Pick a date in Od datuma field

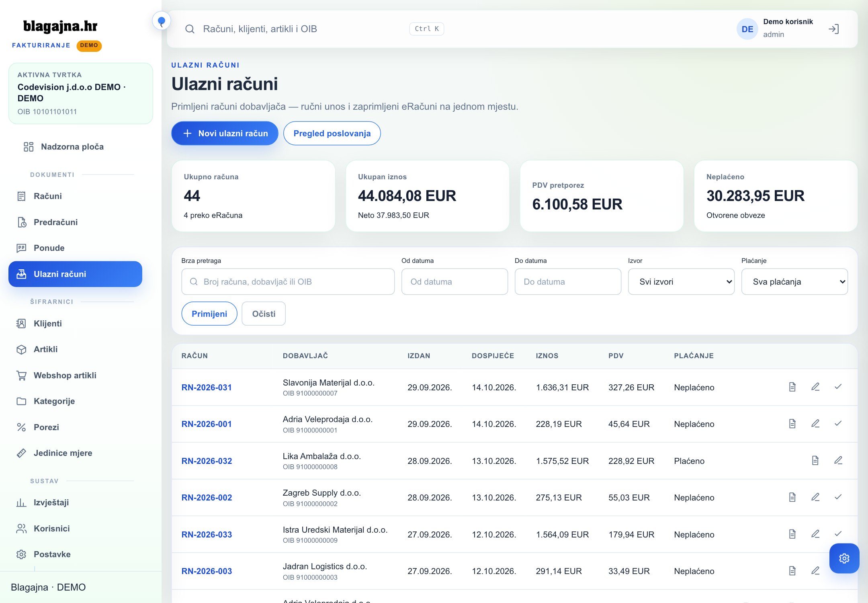(455, 282)
